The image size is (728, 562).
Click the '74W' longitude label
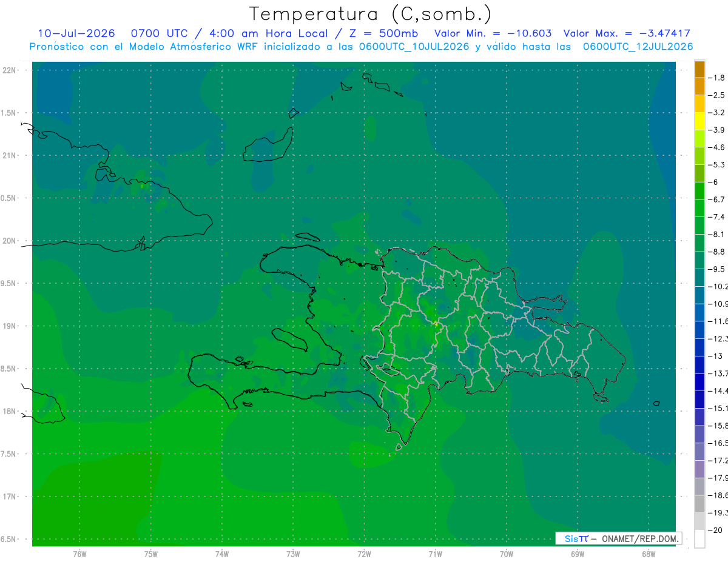222,554
